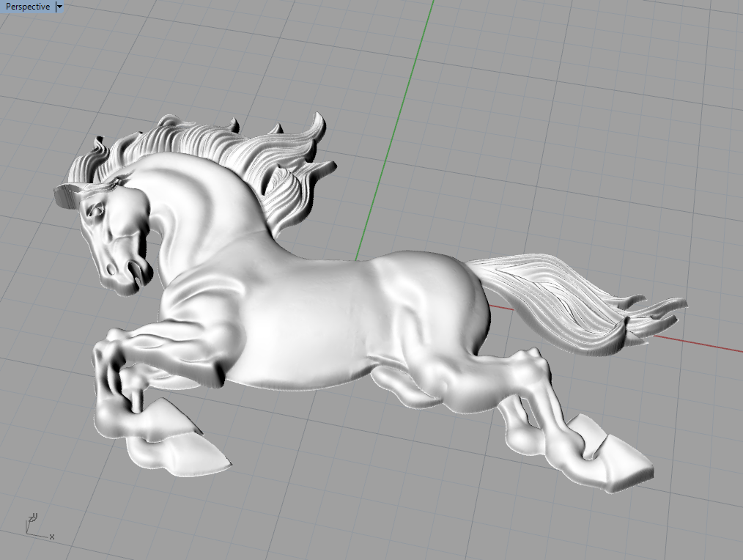
Task: Click the X label on axes icon
Action: point(51,537)
